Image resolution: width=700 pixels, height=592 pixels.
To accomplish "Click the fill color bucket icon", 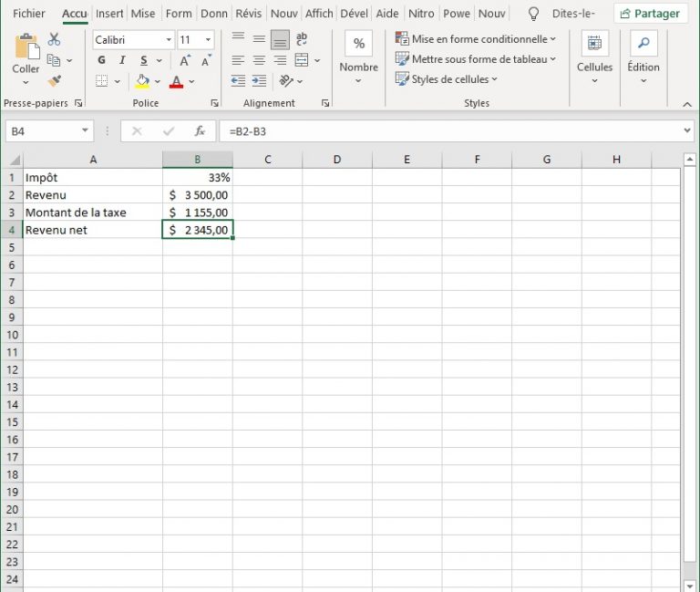I will [x=142, y=81].
